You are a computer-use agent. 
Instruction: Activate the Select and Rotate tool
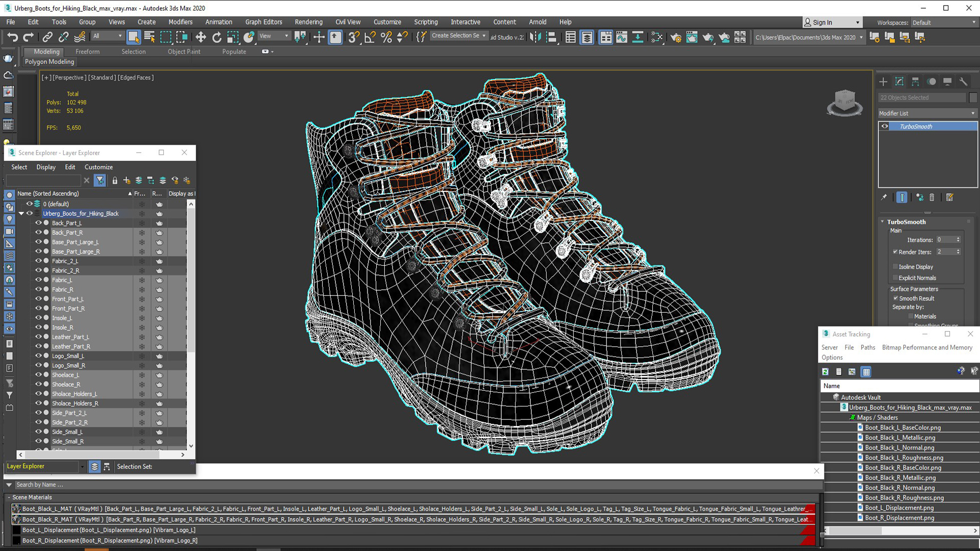pyautogui.click(x=217, y=37)
